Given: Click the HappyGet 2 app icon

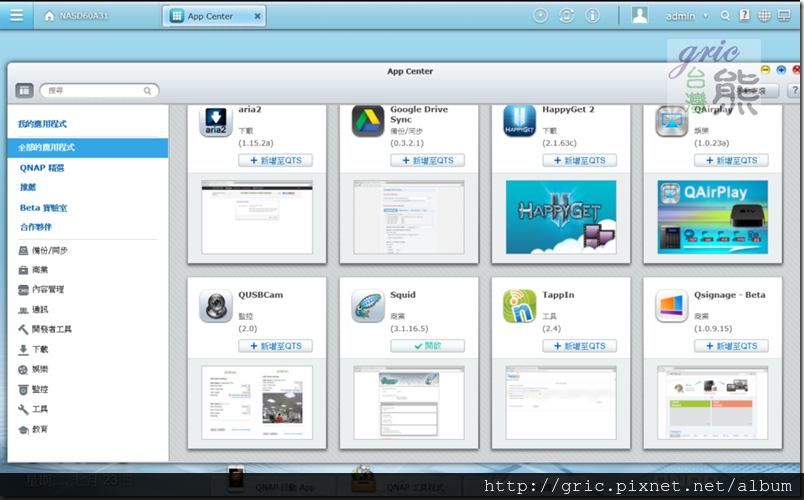Looking at the screenshot, I should (519, 121).
